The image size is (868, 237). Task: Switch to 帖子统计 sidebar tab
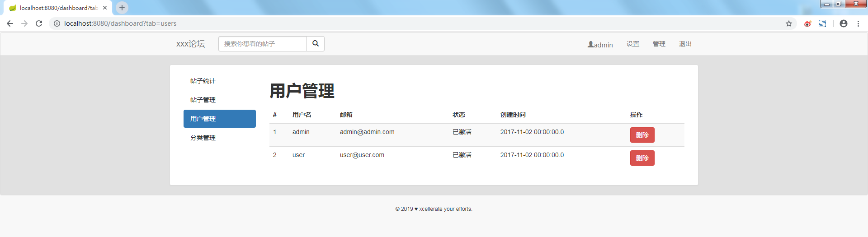pyautogui.click(x=220, y=81)
